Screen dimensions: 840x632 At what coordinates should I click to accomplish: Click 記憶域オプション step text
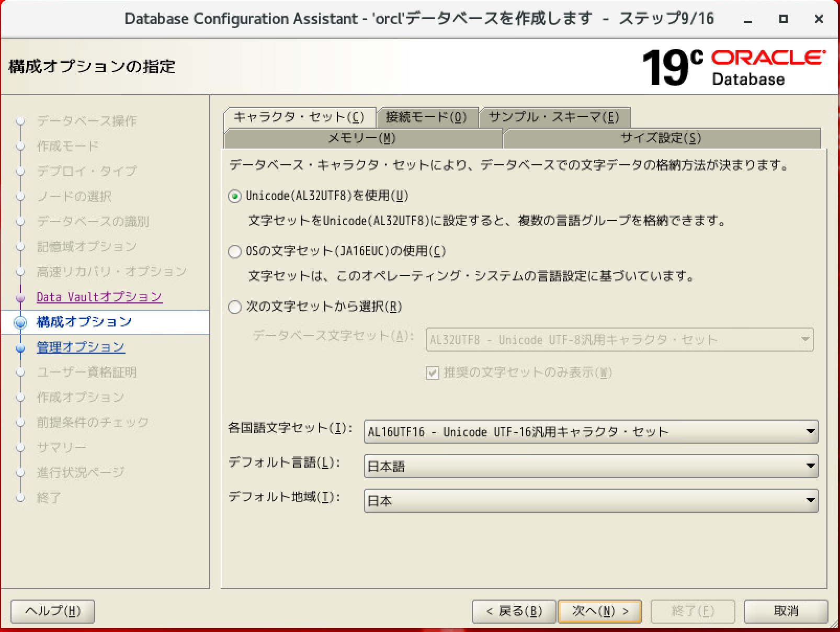[x=87, y=246]
